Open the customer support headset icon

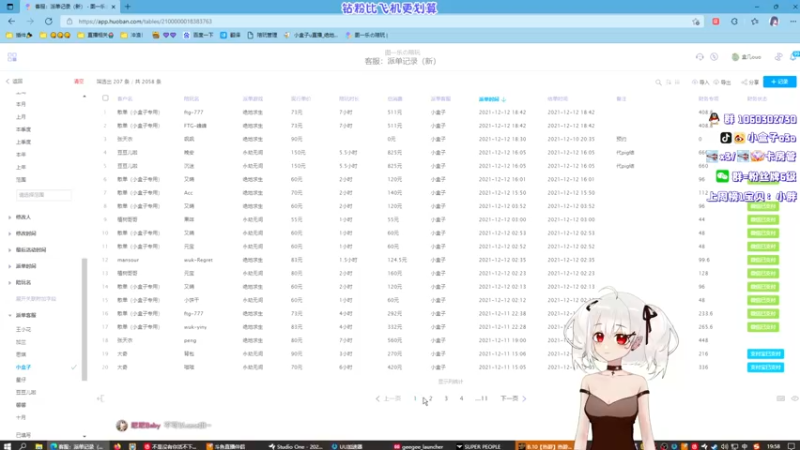[x=699, y=57]
